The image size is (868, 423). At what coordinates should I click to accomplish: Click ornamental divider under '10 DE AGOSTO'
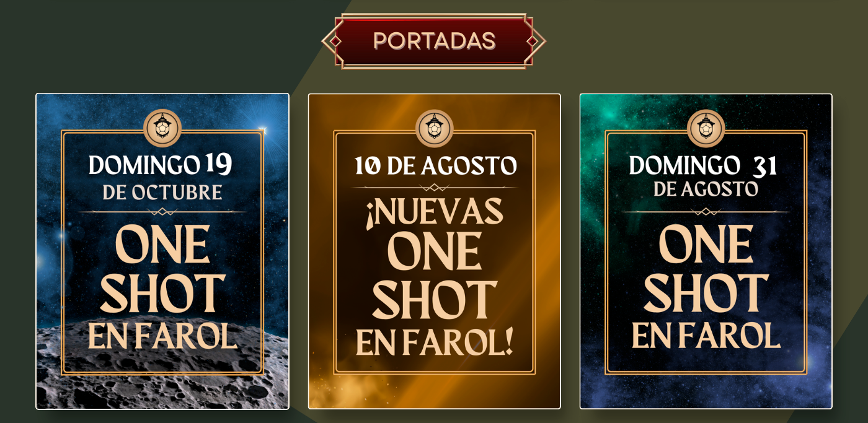pos(434,188)
